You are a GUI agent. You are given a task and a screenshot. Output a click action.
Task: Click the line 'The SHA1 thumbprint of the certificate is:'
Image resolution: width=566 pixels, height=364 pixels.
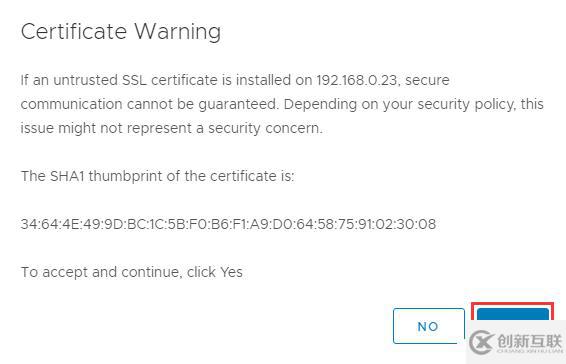coord(157,176)
